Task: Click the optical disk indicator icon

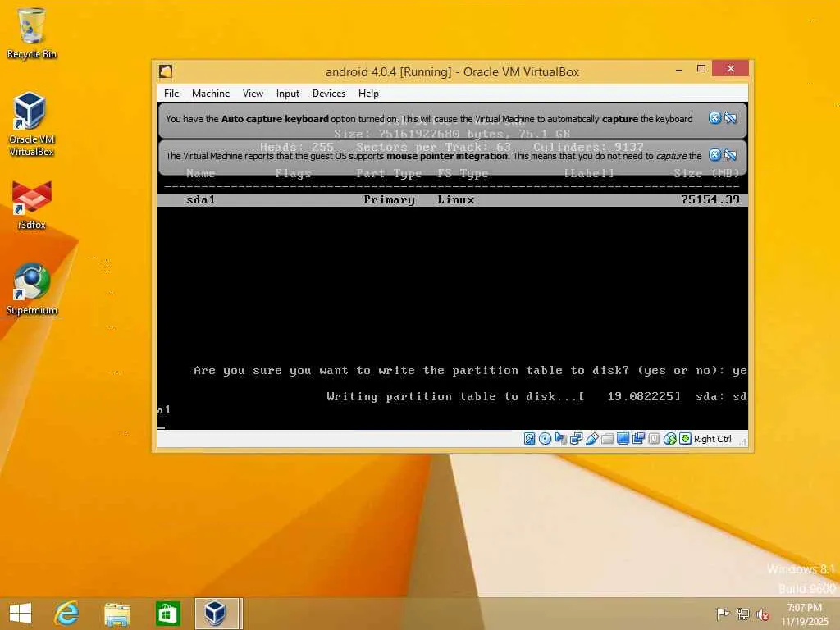Action: coord(545,439)
